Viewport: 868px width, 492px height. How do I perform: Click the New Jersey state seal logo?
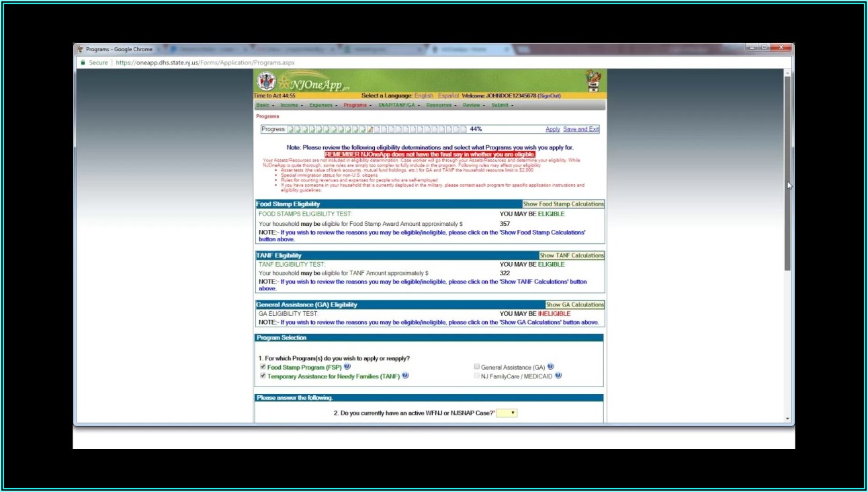pyautogui.click(x=266, y=81)
